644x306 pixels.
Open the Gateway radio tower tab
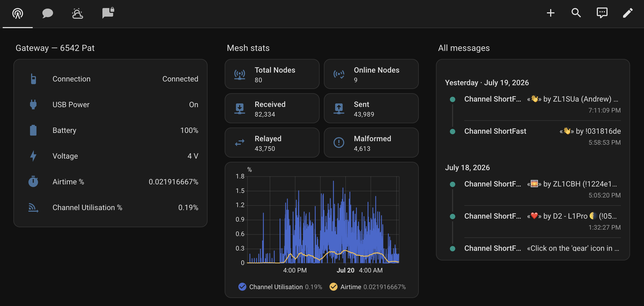(18, 13)
